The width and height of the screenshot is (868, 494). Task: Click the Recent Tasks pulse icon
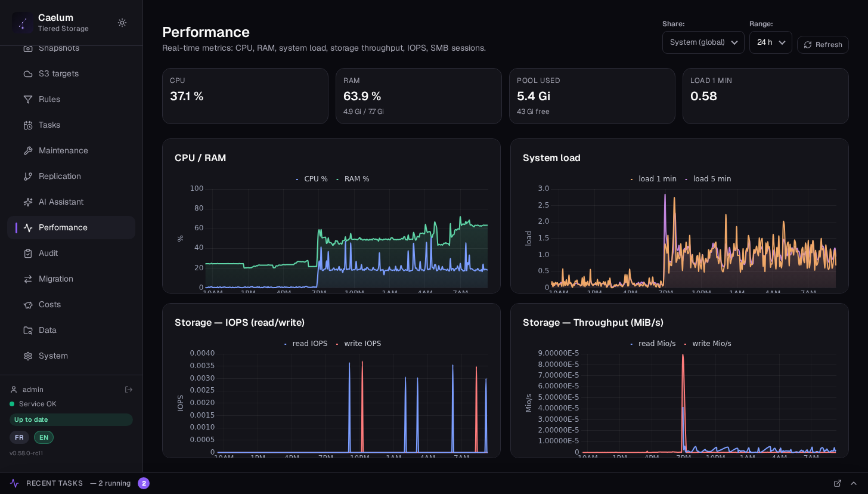[14, 483]
